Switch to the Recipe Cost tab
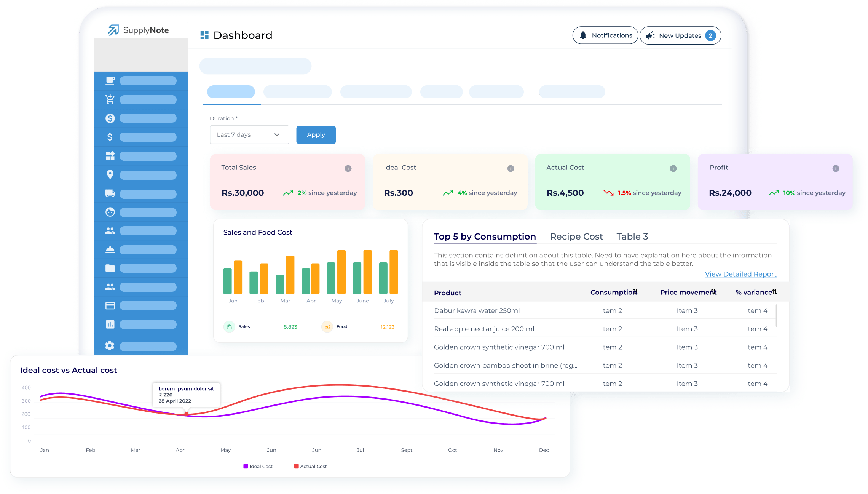Image resolution: width=868 pixels, height=494 pixels. [576, 236]
